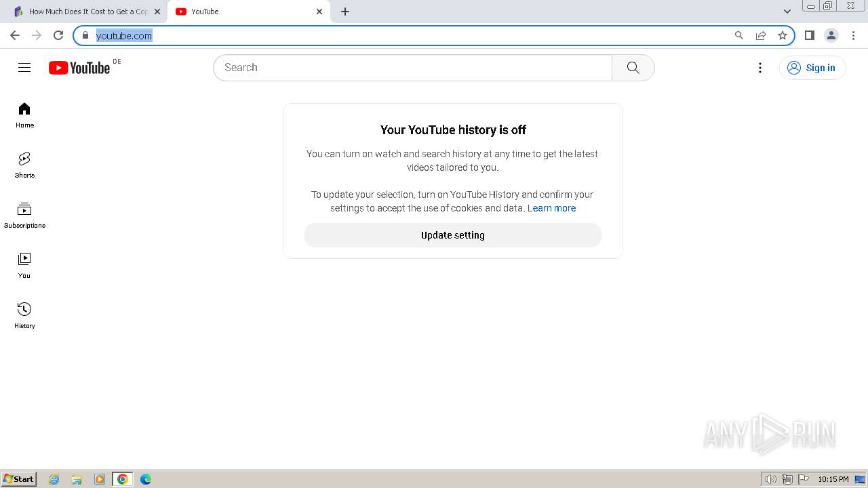Click the Show desktop button
This screenshot has height=488, width=868.
click(x=861, y=479)
